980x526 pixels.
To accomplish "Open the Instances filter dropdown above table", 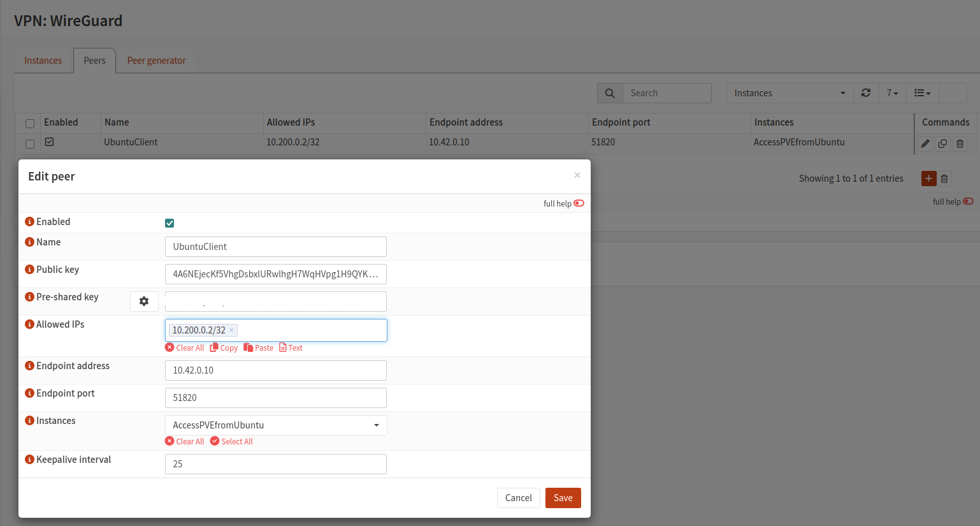I will tap(789, 93).
